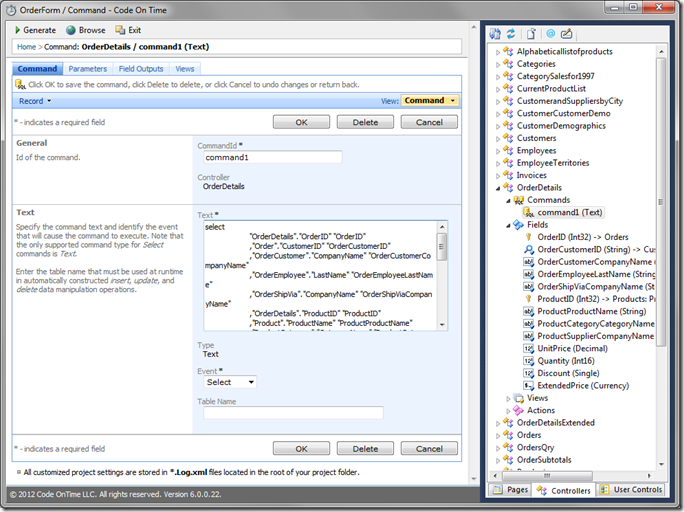Open the Pages tab in explorer
Viewport: 684px width, 512px height.
click(x=510, y=490)
